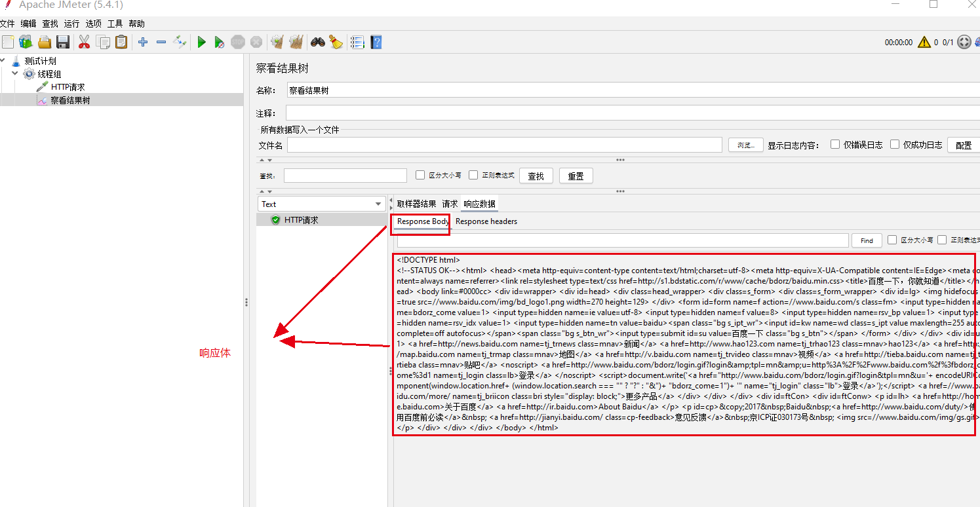Click the 查找 search text field
The image size is (980, 507).
point(345,176)
